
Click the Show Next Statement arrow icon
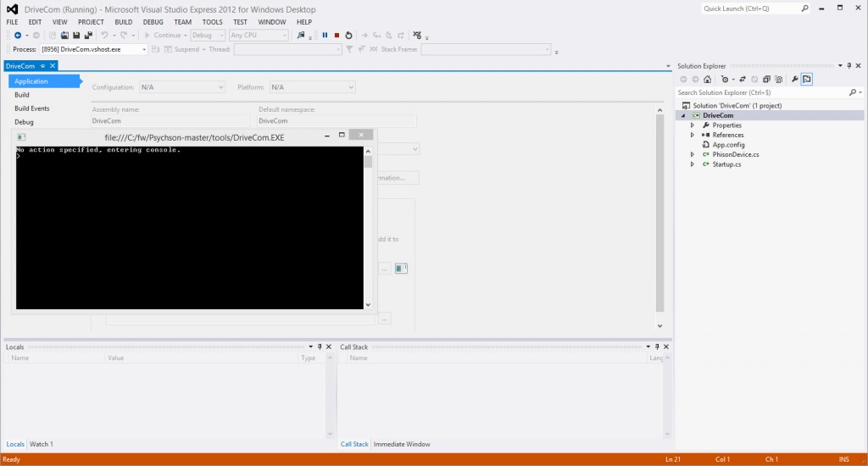[364, 36]
